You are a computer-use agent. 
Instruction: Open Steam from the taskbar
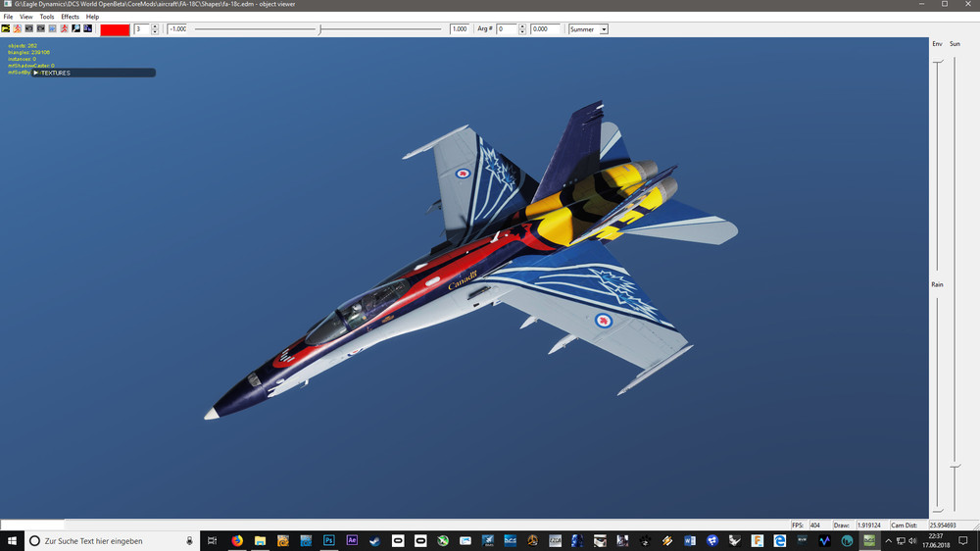click(x=374, y=541)
